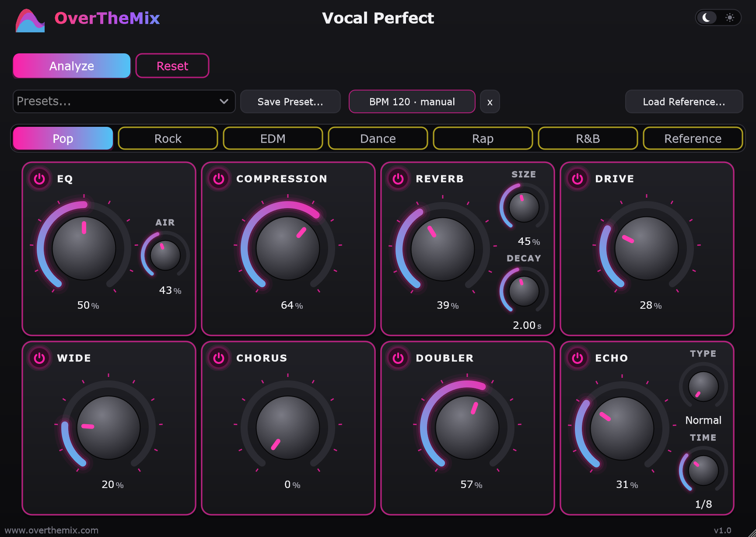Select the Pop genre tab

point(63,139)
